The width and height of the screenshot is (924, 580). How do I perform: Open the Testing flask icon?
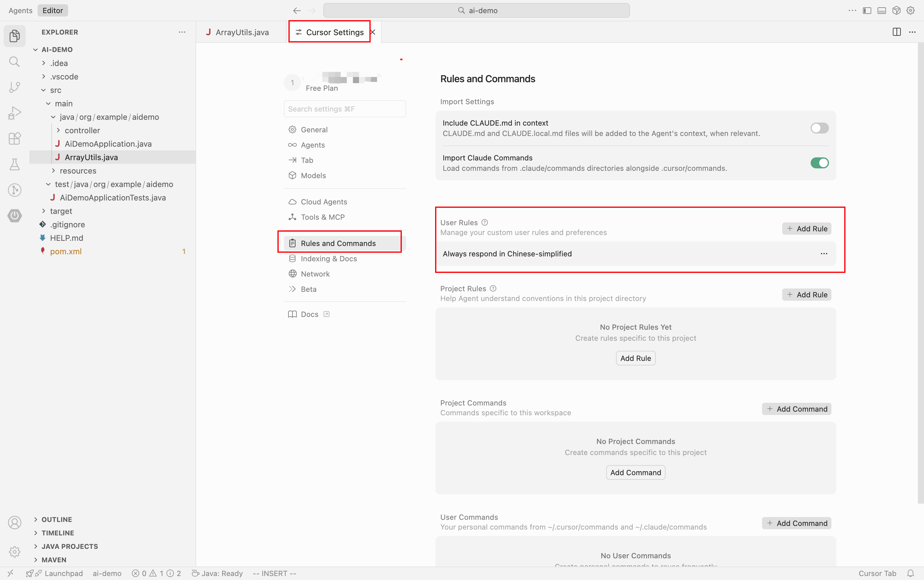[x=14, y=164]
